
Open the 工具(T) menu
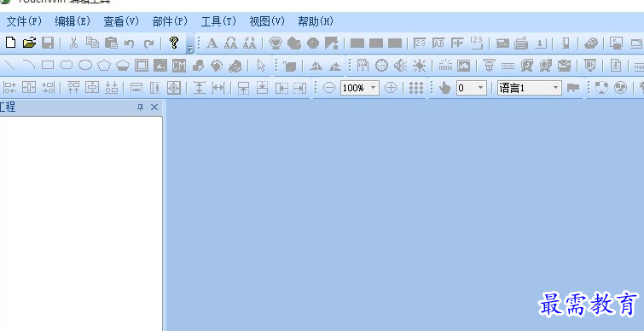(x=218, y=21)
